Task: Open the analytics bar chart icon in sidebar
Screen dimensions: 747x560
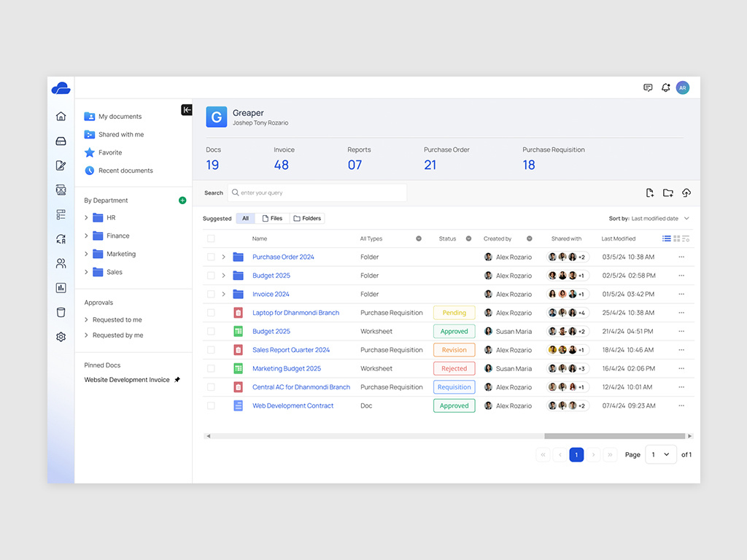Action: pos(61,288)
